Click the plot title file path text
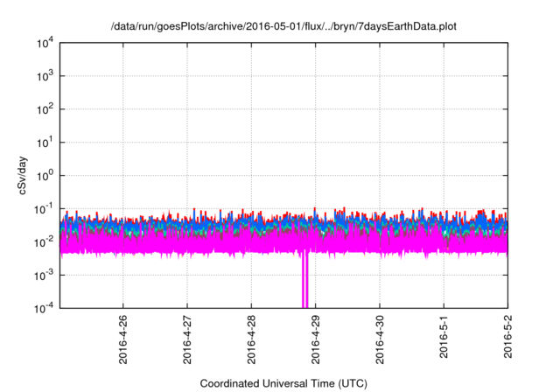The image size is (560, 392). (283, 27)
